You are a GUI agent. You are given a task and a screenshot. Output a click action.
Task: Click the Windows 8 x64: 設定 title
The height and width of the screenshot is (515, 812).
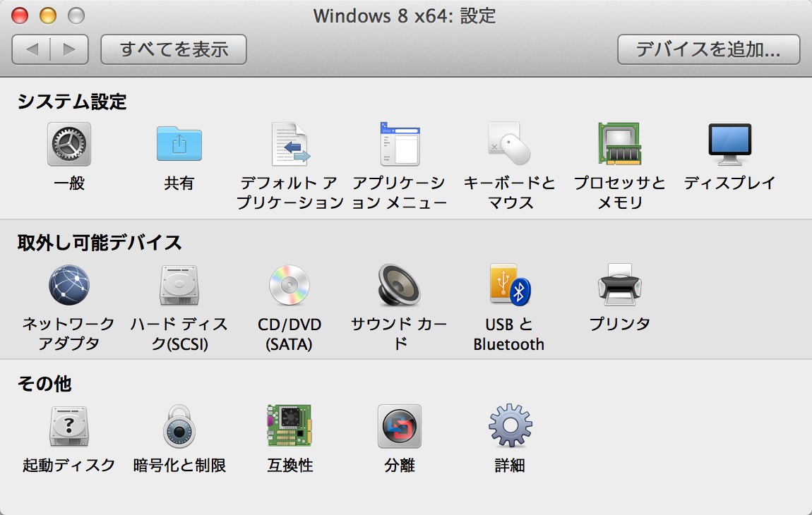pyautogui.click(x=405, y=16)
